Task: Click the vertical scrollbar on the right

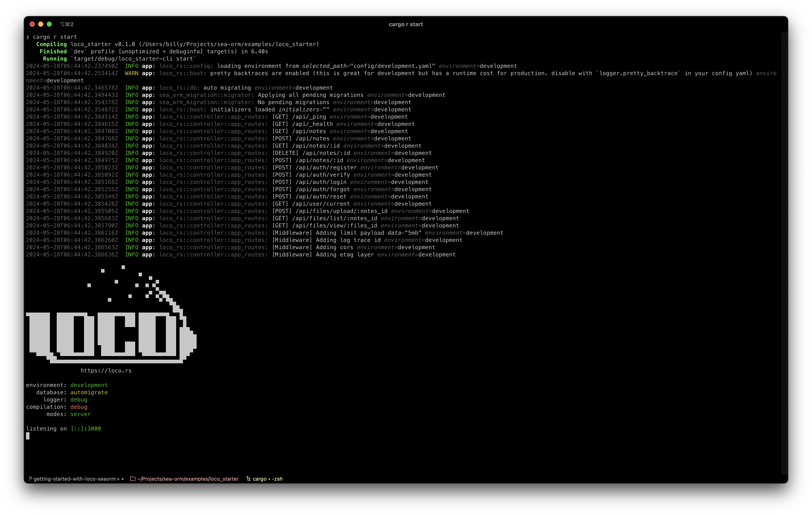Action: coord(784,253)
